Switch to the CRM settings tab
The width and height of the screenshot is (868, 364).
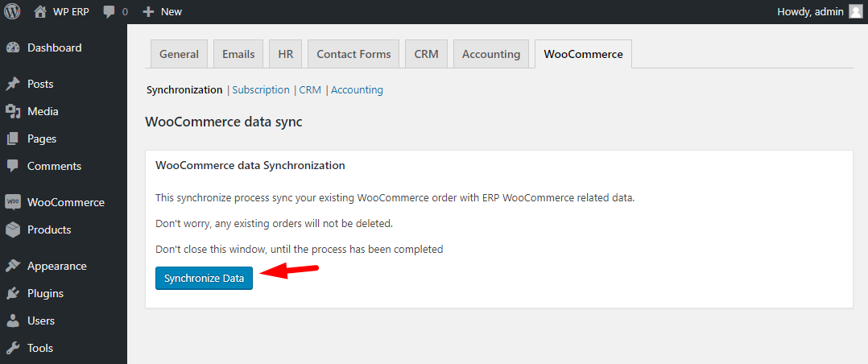(426, 54)
